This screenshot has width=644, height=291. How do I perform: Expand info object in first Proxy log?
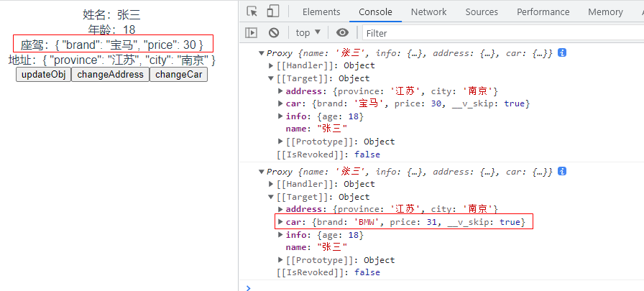(280, 116)
